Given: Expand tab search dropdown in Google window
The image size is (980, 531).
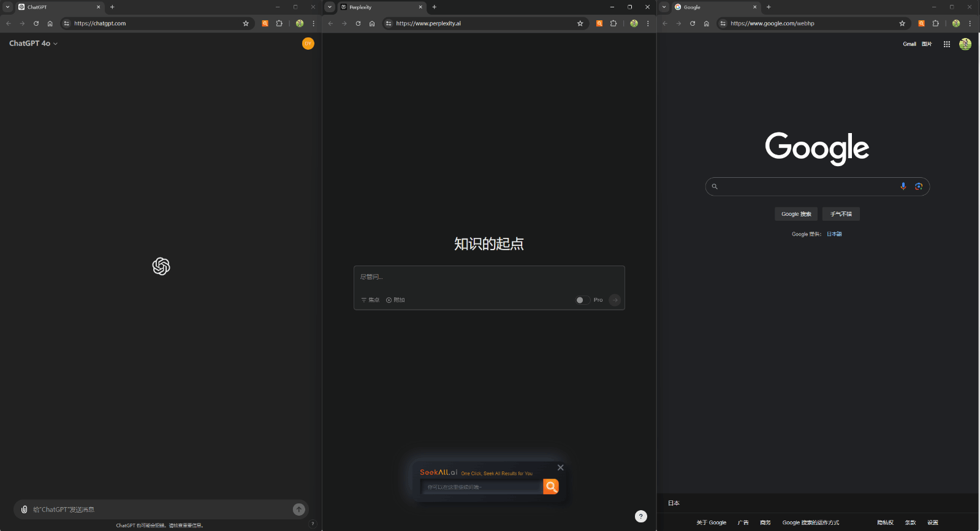Looking at the screenshot, I should tap(664, 7).
